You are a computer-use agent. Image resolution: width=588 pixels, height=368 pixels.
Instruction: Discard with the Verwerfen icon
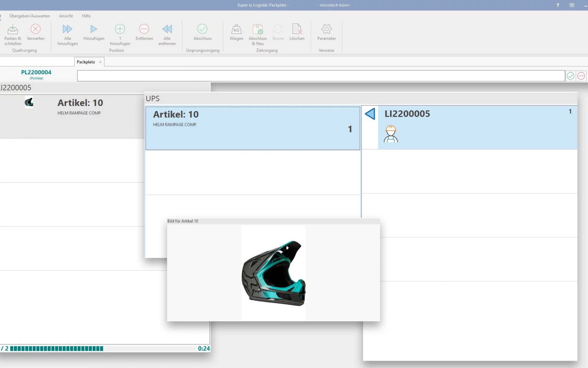[36, 29]
